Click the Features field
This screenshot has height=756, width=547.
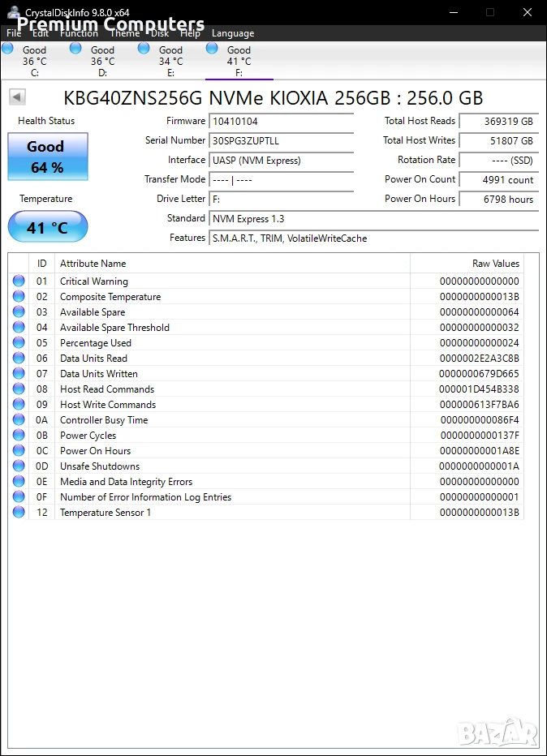[x=374, y=238]
